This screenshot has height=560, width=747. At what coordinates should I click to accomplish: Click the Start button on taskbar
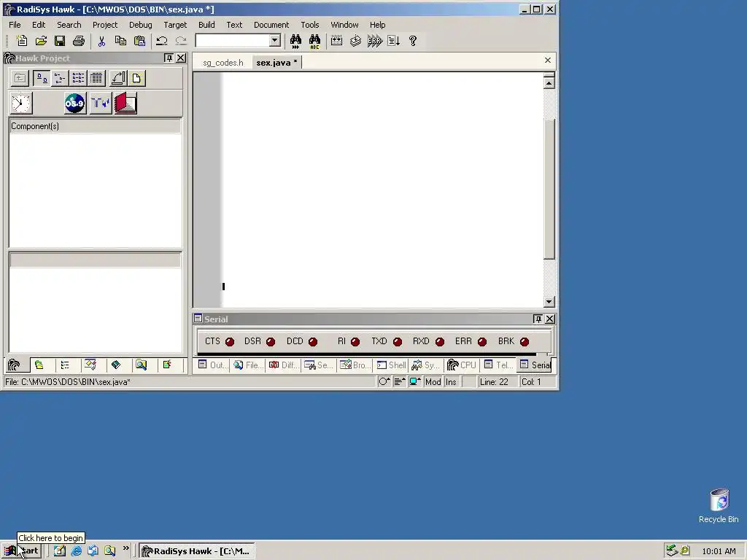click(x=21, y=551)
